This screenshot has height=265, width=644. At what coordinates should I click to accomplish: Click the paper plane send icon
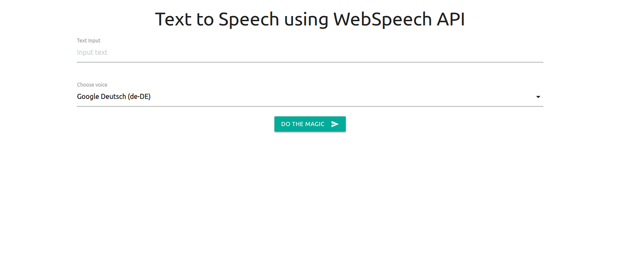(335, 124)
